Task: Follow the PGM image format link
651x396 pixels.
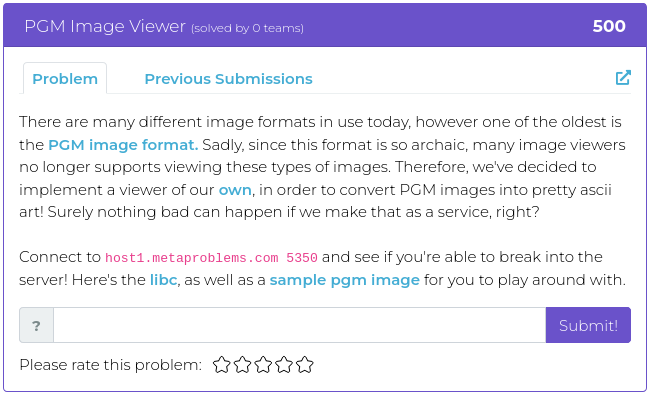Action: 123,145
